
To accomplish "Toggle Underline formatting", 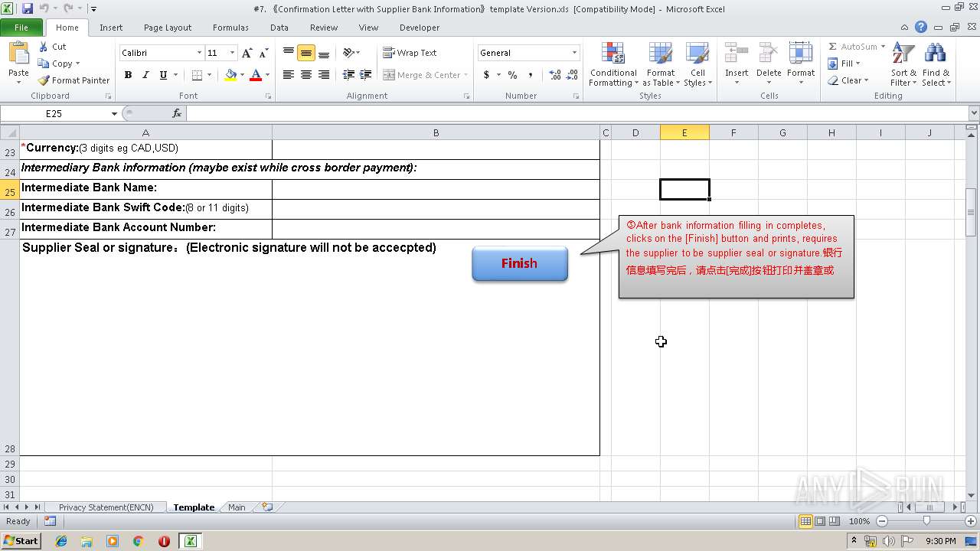I will click(163, 75).
